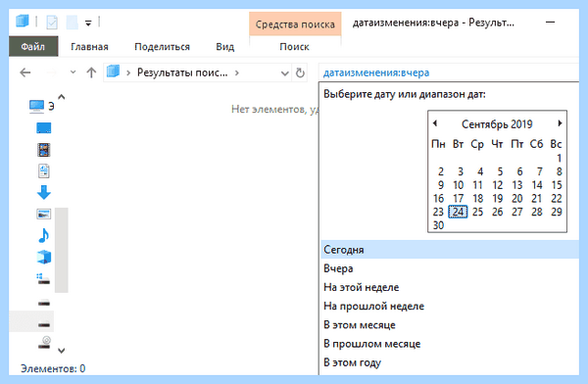The image size is (588, 384).
Task: Switch to the Поделиться ribbon tab
Action: pos(162,47)
